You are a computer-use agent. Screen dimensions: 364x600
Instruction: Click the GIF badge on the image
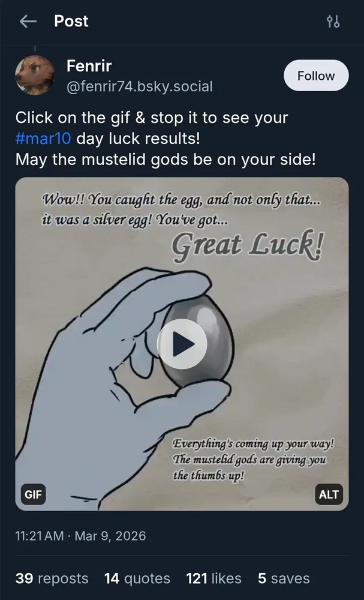click(33, 494)
